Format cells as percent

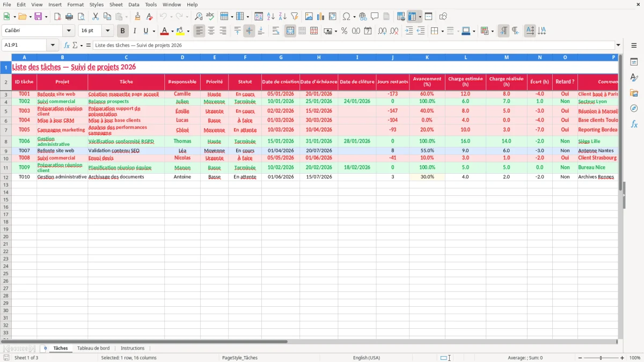(345, 31)
